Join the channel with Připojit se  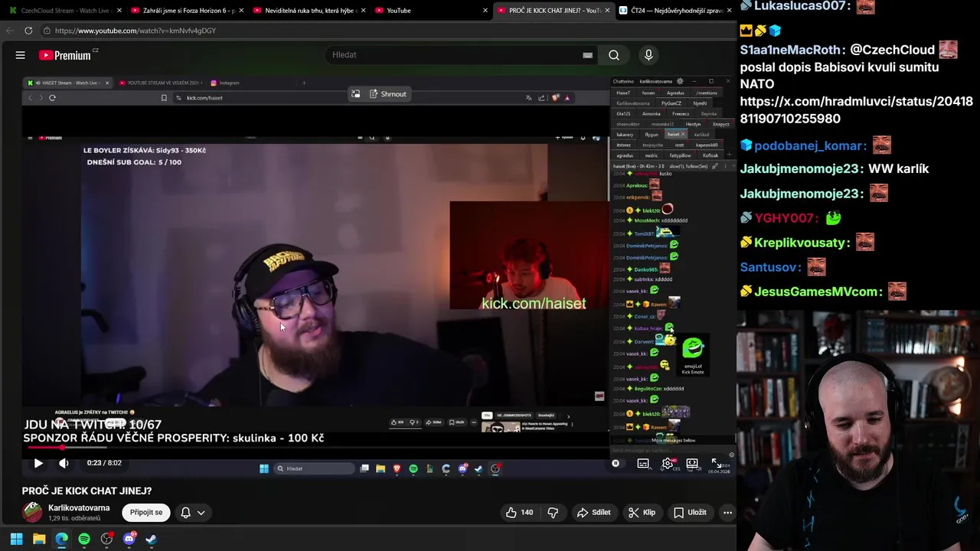click(x=146, y=513)
